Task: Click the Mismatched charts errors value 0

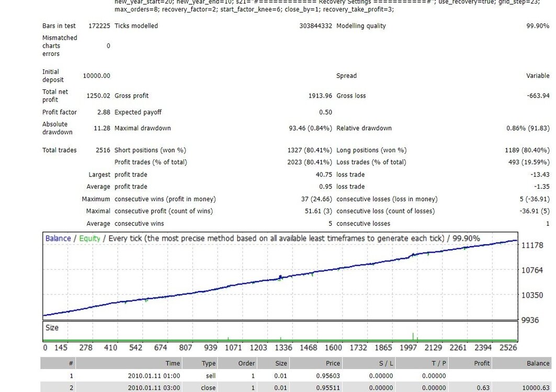Action: tap(108, 46)
